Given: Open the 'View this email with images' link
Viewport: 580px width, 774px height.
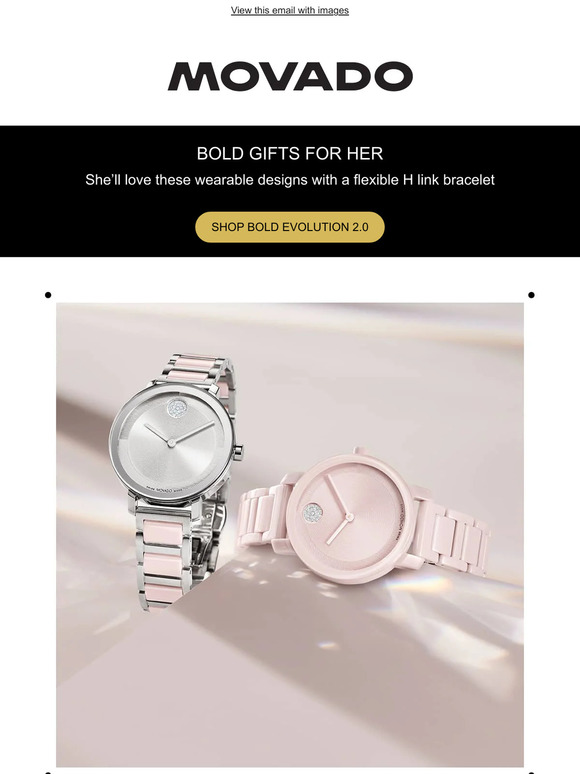Looking at the screenshot, I should 290,10.
